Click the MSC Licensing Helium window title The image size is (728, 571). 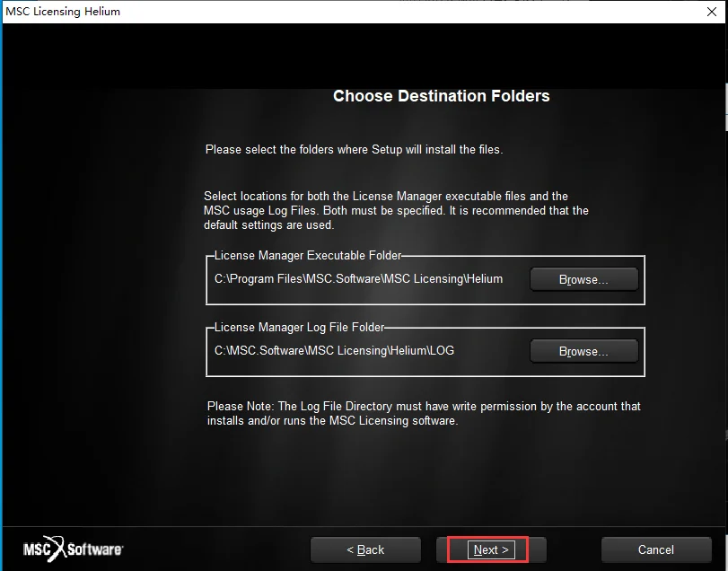(x=63, y=11)
